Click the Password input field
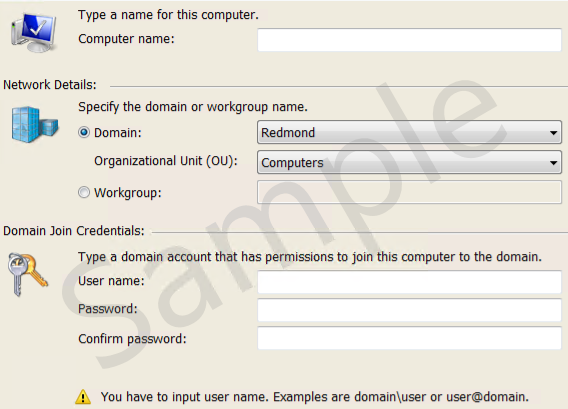Screen dimensions: 568x409 pos(409,310)
